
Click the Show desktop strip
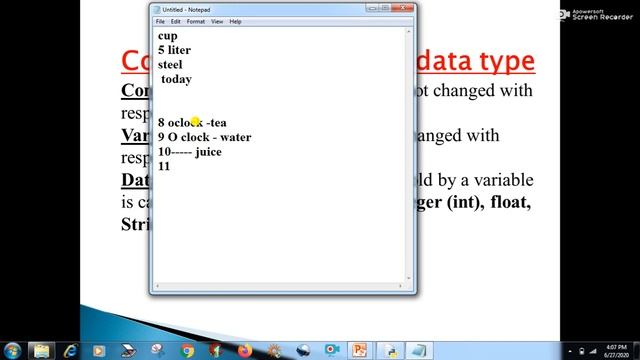637,351
